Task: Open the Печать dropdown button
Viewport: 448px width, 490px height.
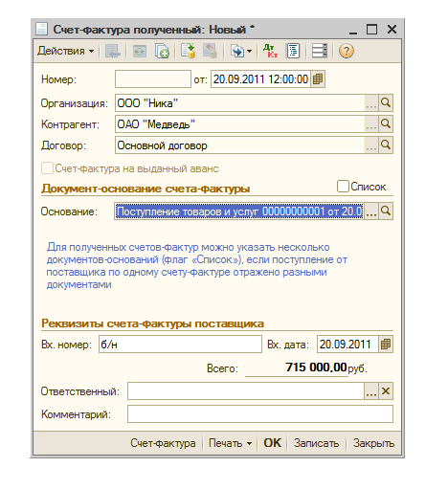Action: (x=230, y=443)
